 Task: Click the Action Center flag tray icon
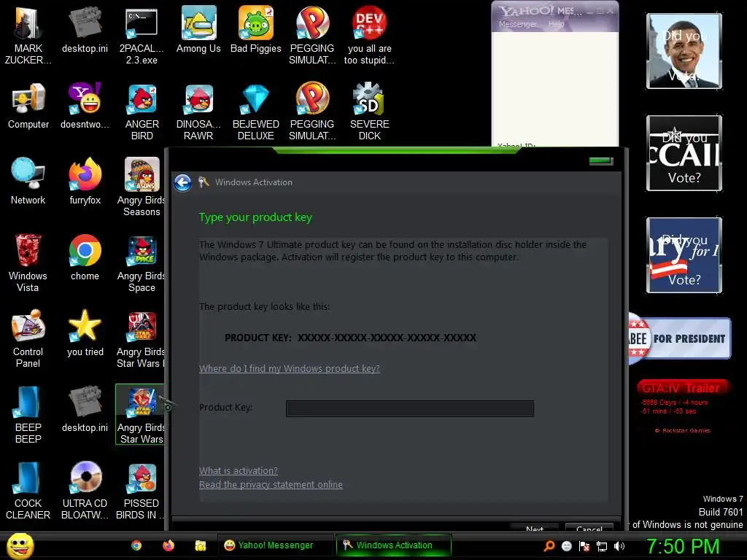click(584, 546)
